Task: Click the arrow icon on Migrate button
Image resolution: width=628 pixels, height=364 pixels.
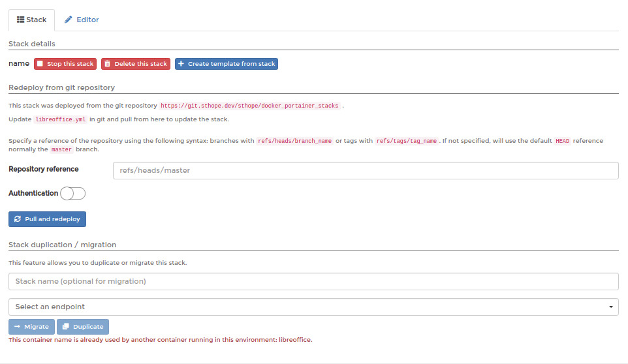Action: (x=17, y=326)
